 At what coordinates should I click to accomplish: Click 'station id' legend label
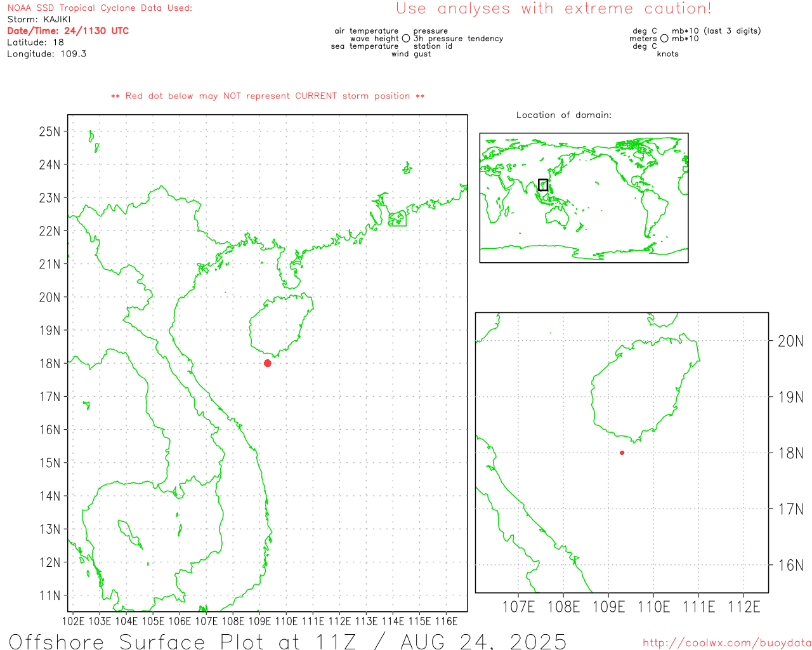pos(433,46)
